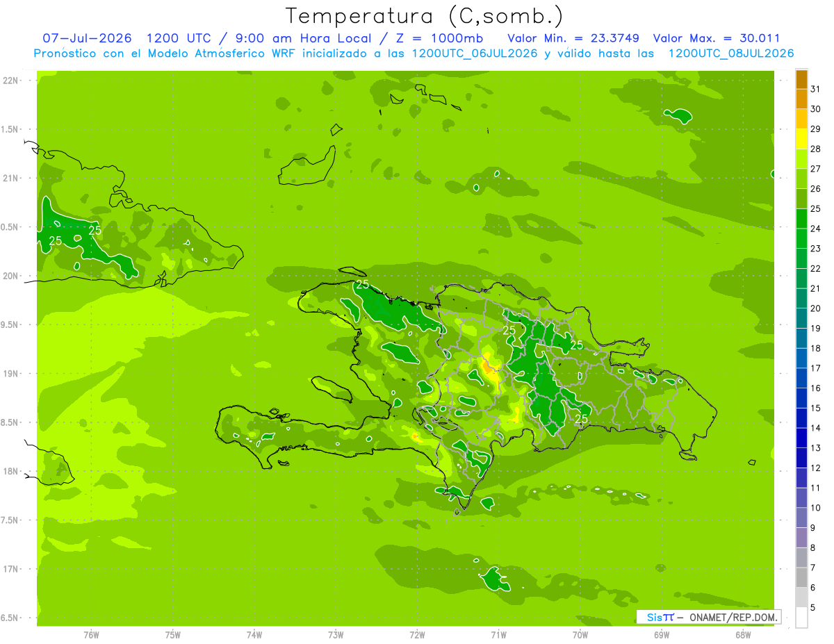This screenshot has height=644, width=834.
Task: Click the "22N" latitude label
Action: [x=10, y=81]
